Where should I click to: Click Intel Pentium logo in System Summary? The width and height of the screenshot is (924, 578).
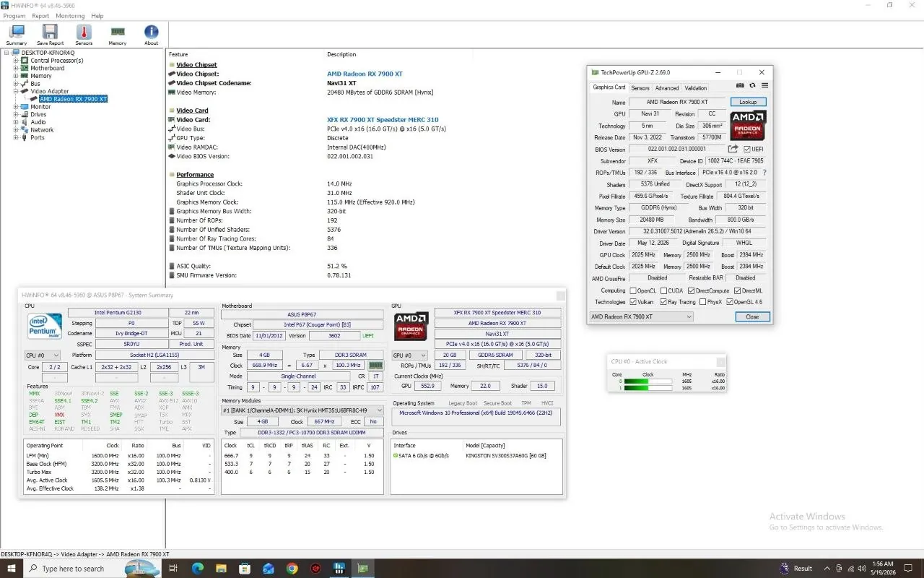coord(43,327)
